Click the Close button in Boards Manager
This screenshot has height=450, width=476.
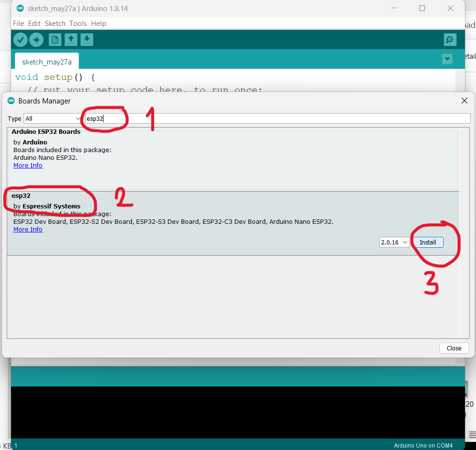(454, 348)
